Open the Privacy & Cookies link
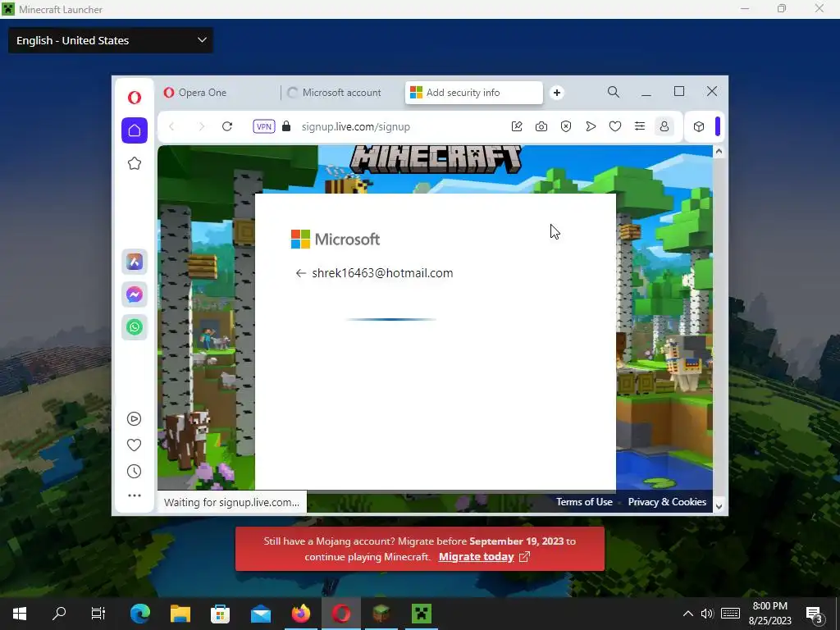Viewport: 840px width, 630px height. (x=667, y=502)
